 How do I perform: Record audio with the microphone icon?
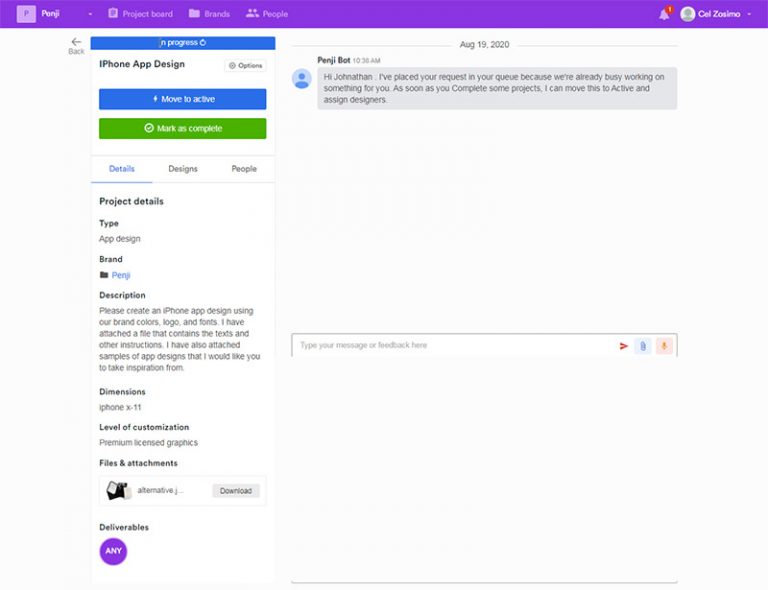(664, 346)
